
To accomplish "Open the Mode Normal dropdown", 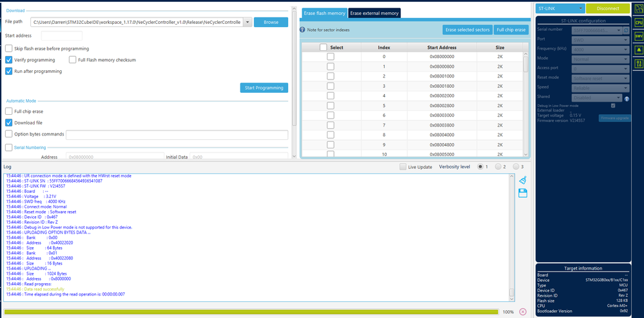I will [x=600, y=59].
